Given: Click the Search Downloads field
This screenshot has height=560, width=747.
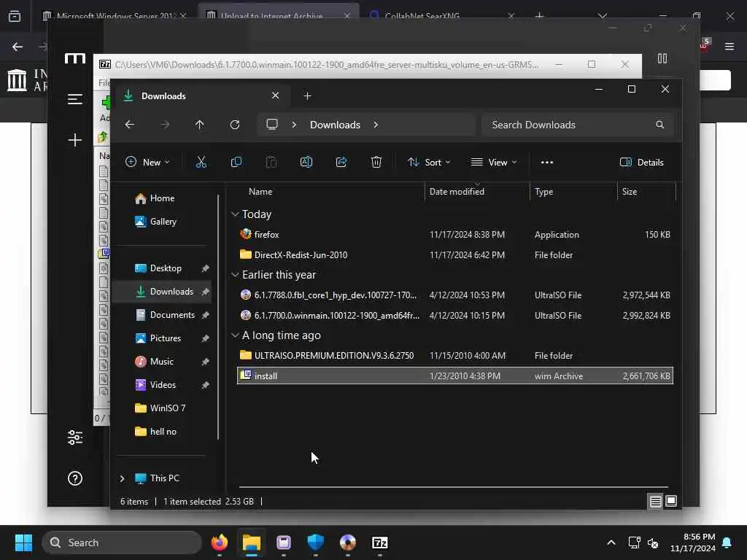Looking at the screenshot, I should tap(578, 125).
